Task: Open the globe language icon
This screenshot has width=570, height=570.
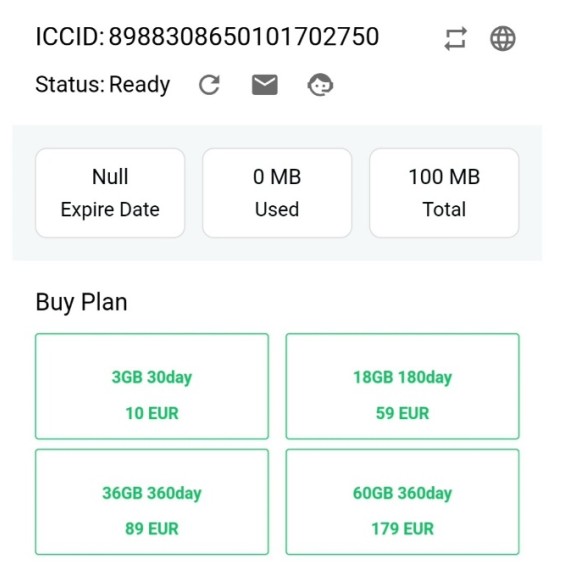Action: click(x=502, y=38)
